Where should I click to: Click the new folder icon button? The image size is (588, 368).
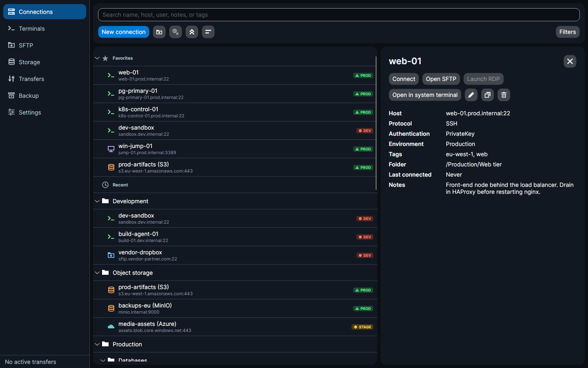(159, 32)
